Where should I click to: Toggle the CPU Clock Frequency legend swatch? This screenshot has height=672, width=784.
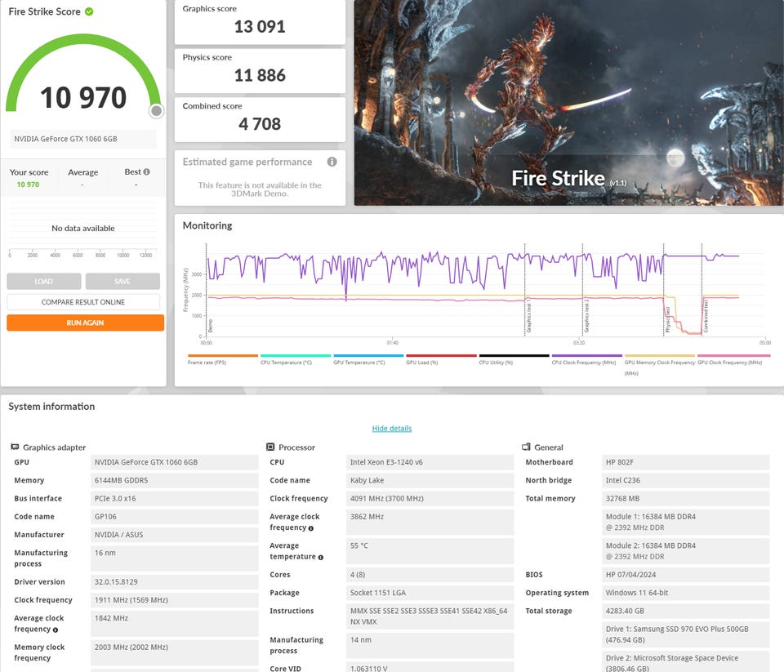(x=587, y=355)
